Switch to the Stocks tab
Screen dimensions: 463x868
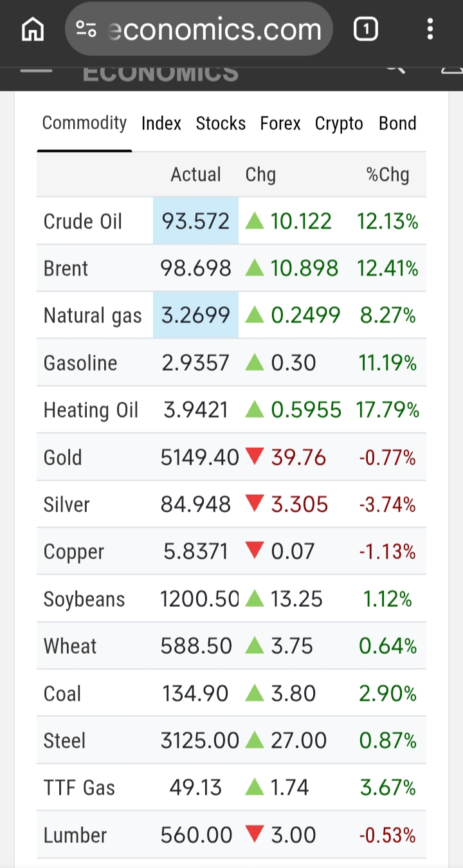tap(221, 124)
